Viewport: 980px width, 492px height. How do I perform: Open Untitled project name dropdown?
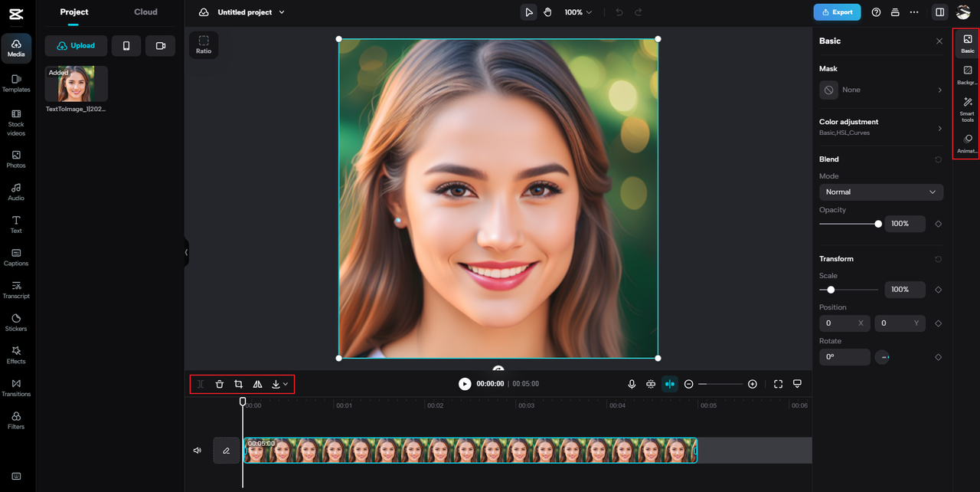(x=250, y=12)
